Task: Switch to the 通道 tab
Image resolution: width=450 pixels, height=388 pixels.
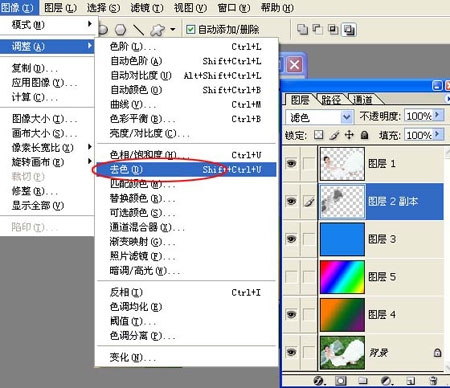Action: coord(362,99)
